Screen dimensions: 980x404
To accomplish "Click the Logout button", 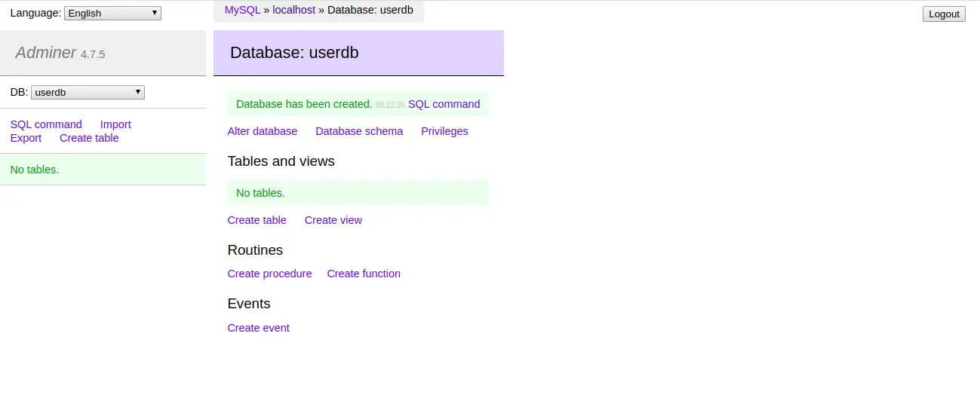I will [944, 14].
